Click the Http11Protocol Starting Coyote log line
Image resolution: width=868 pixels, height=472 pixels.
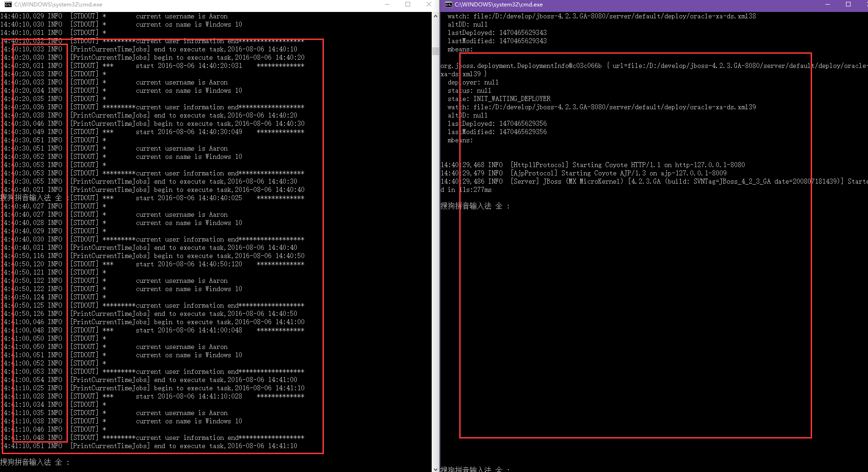[x=592, y=165]
